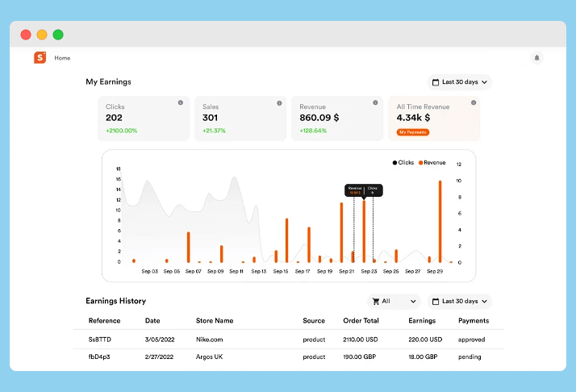The height and width of the screenshot is (392, 576).
Task: Click store name Nike.com
Action: pyautogui.click(x=210, y=340)
